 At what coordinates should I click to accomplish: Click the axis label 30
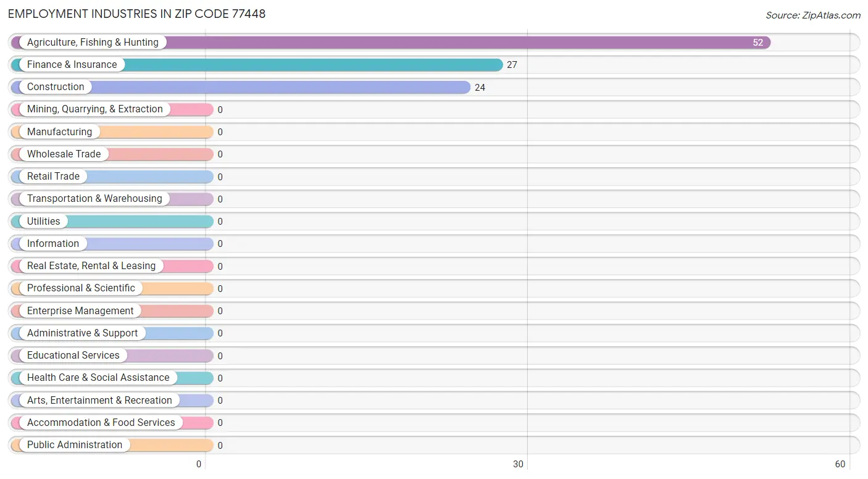point(518,464)
